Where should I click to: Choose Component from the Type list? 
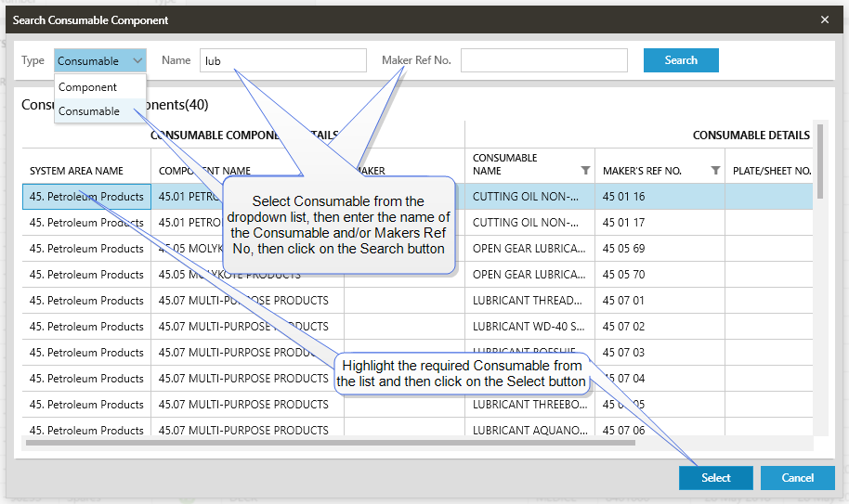100,87
